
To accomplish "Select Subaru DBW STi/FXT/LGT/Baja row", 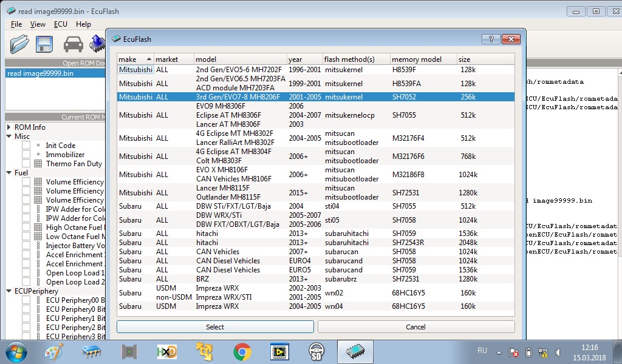I will point(316,206).
